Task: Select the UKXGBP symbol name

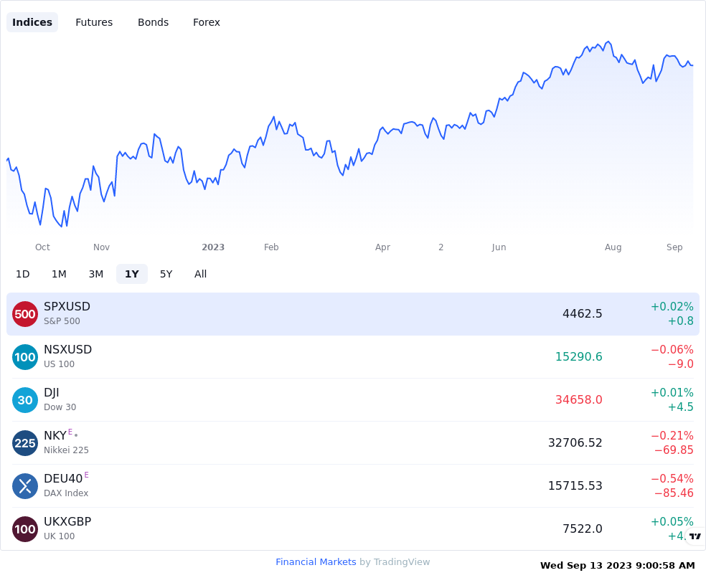Action: pos(67,521)
